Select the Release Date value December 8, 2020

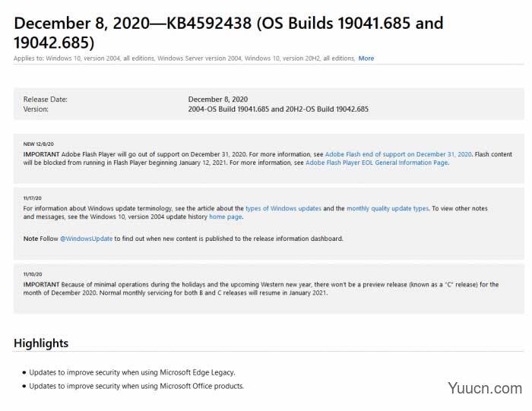pyautogui.click(x=218, y=100)
